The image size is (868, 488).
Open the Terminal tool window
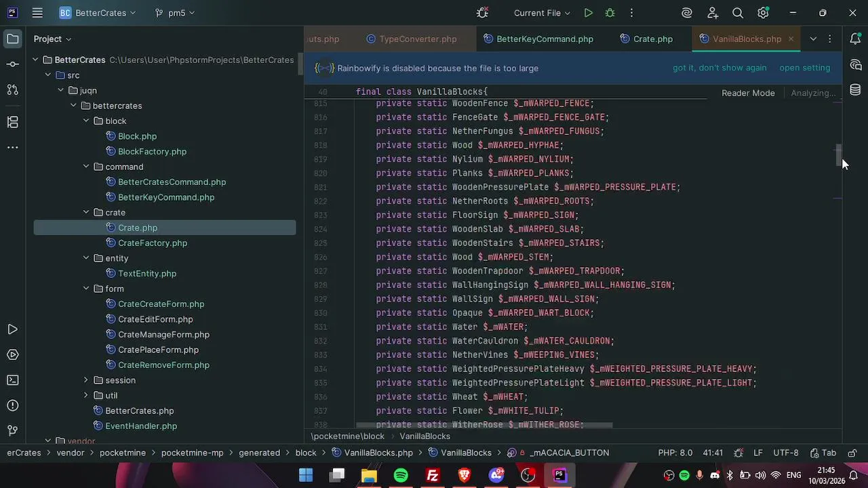[x=12, y=380]
